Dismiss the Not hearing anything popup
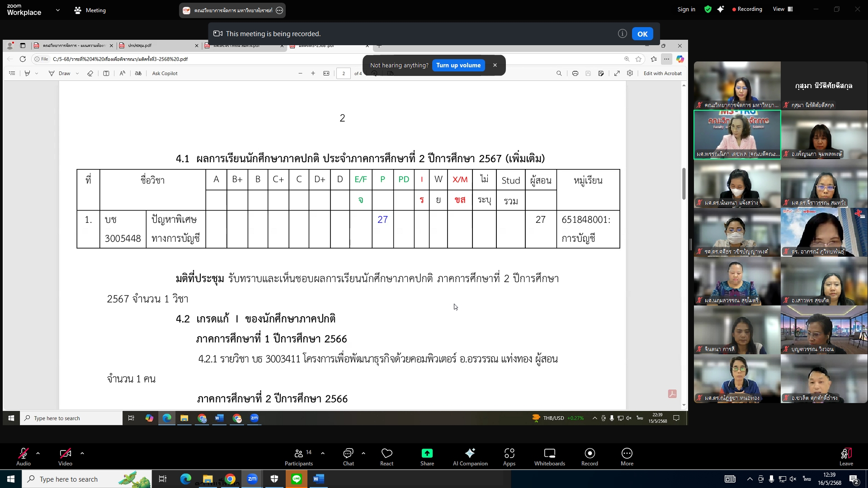Screen dimensions: 868x488 click(495, 66)
